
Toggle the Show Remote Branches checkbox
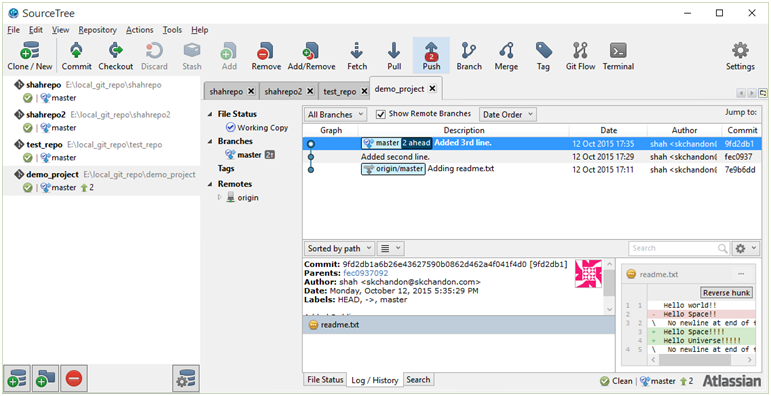[380, 114]
